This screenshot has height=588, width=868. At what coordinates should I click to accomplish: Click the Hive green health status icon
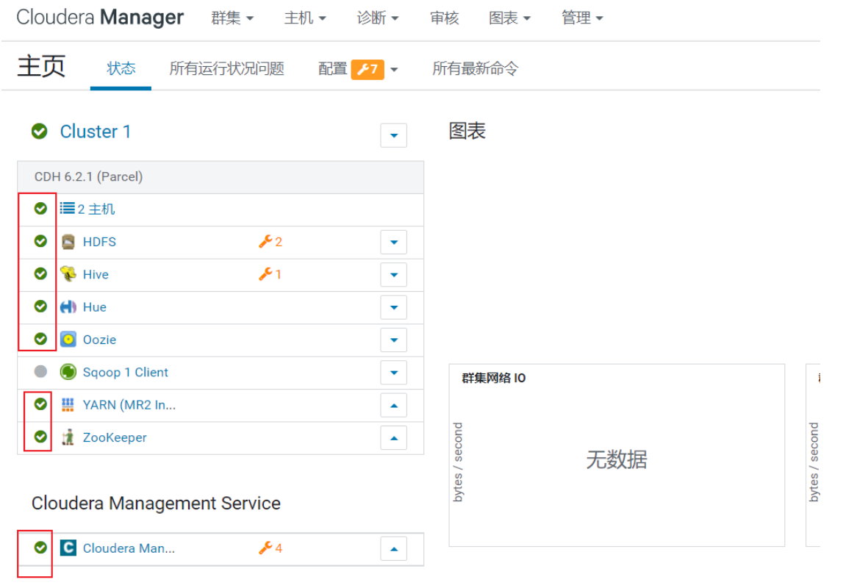(x=40, y=273)
